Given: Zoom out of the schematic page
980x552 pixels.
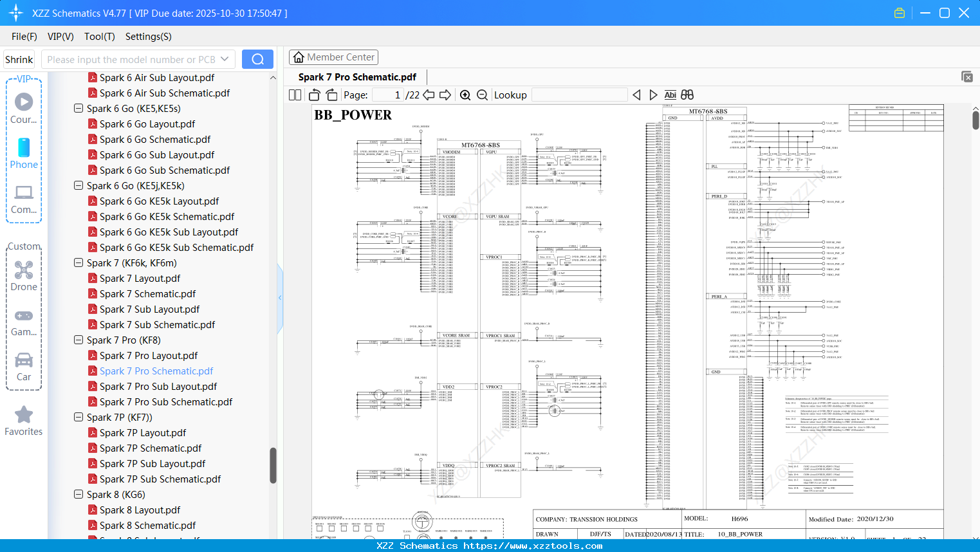Looking at the screenshot, I should pos(481,95).
